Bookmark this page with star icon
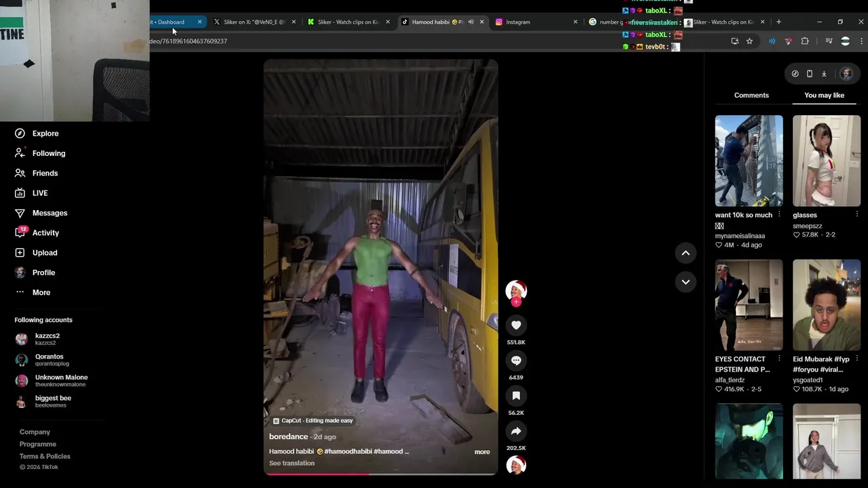This screenshot has height=488, width=868. (x=749, y=41)
